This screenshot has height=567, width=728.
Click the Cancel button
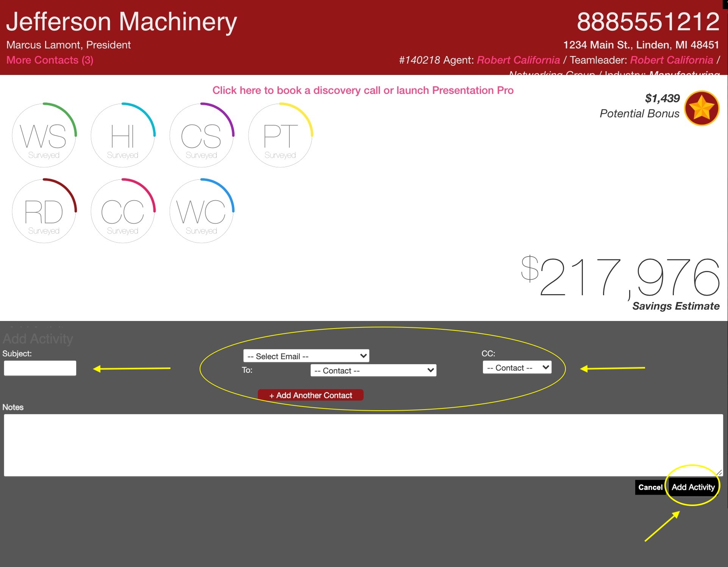650,487
